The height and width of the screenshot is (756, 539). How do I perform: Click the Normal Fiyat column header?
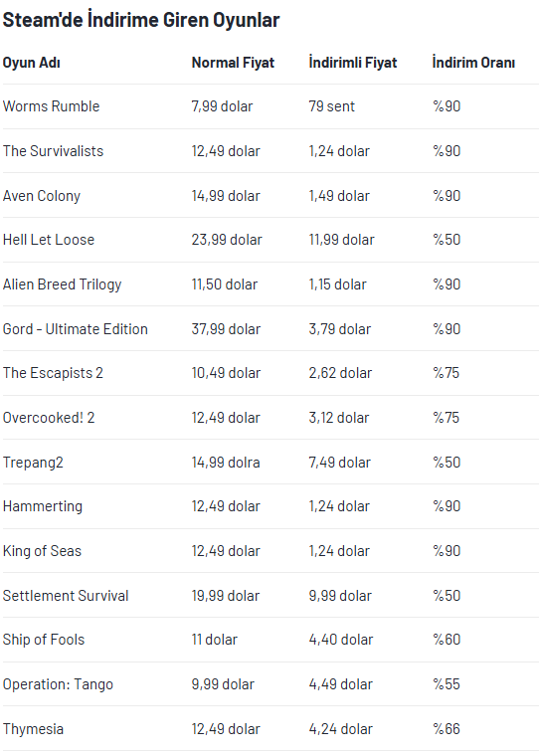click(x=233, y=63)
